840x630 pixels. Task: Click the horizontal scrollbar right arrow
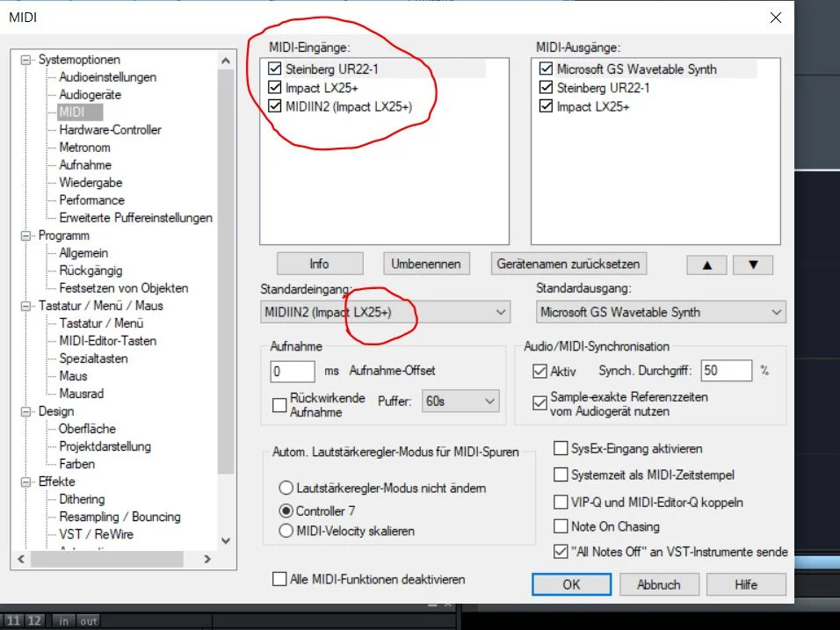point(207,559)
